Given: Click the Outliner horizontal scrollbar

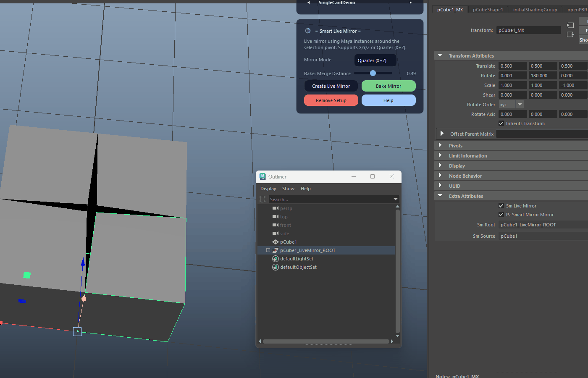Looking at the screenshot, I should 326,341.
